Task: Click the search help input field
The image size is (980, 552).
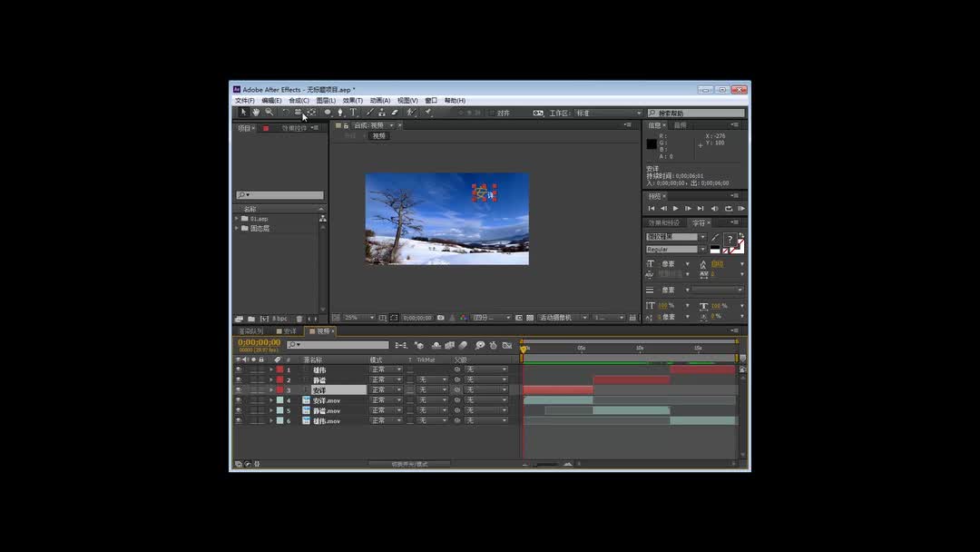Action: 696,113
